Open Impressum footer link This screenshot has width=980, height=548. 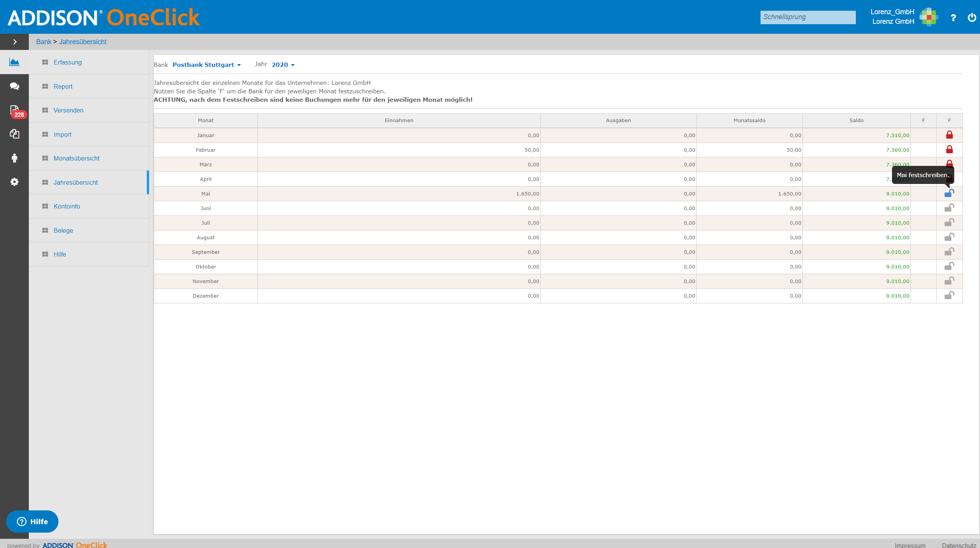(x=910, y=545)
